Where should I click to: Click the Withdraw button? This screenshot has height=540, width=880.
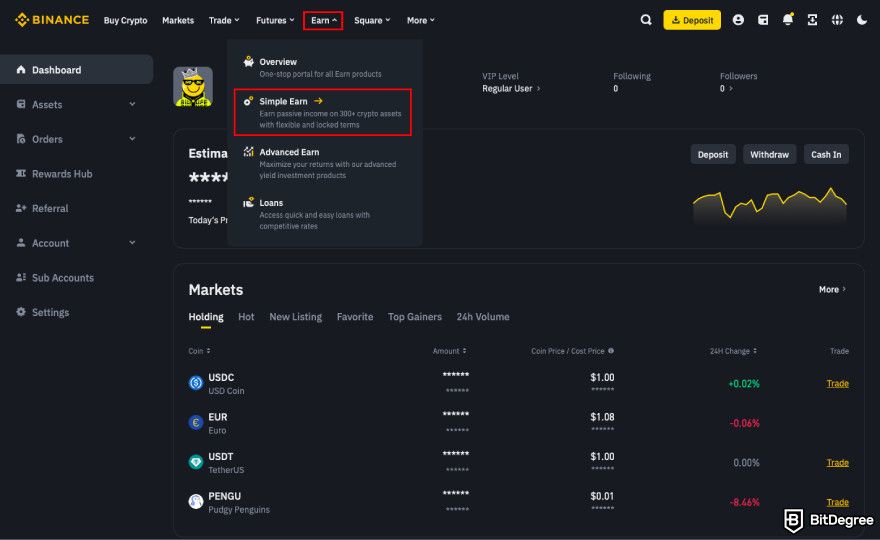[769, 154]
